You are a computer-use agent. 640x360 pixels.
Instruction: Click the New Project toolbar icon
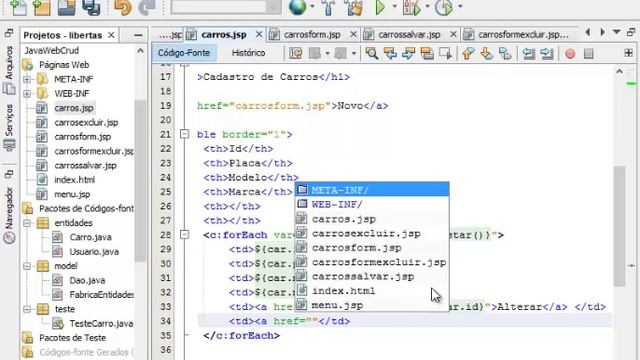tap(41, 7)
